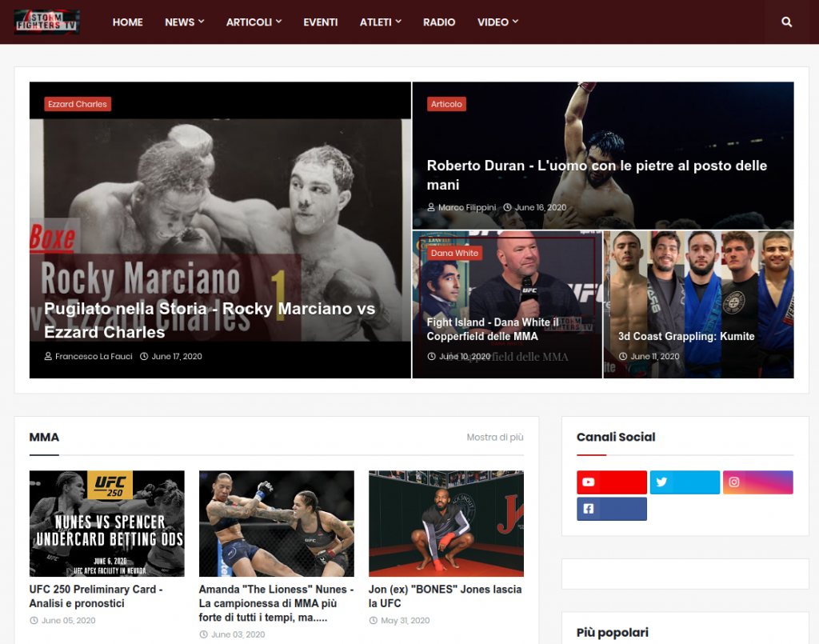Click the Dana White category tag

(453, 252)
